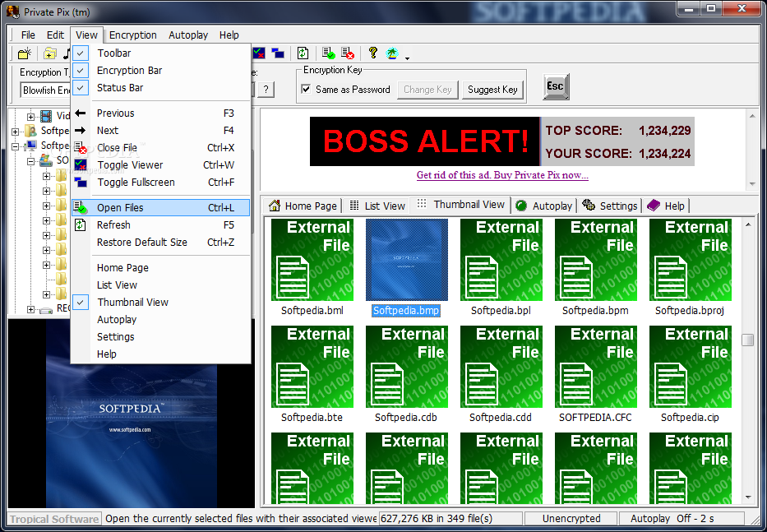Click the small question mark button
Viewport: 767px width, 532px height.
click(x=266, y=90)
